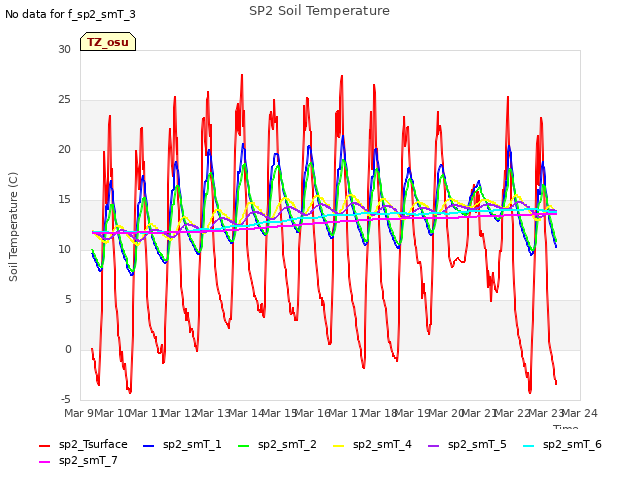Click the Mar 24 x-axis tick label

pyautogui.click(x=580, y=413)
